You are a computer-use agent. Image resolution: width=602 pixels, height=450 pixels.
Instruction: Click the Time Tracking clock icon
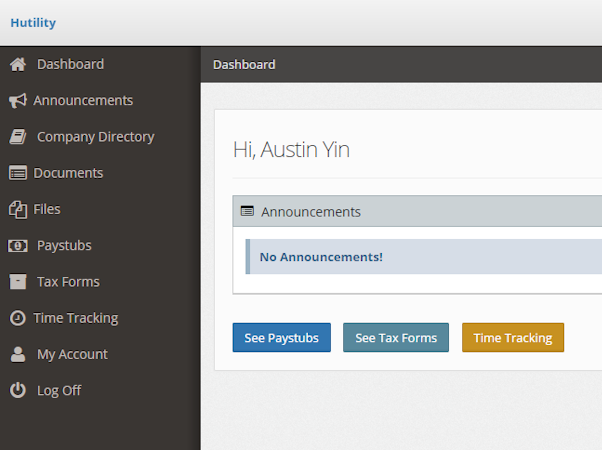[17, 318]
